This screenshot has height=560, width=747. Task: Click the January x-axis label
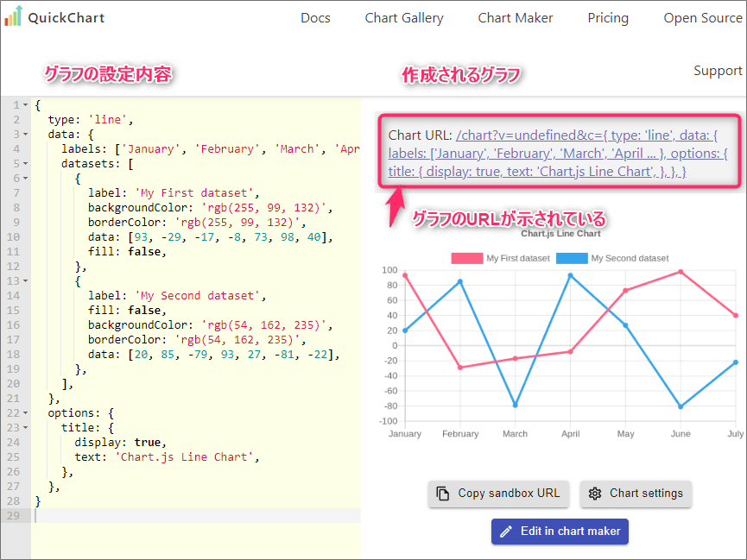[405, 434]
